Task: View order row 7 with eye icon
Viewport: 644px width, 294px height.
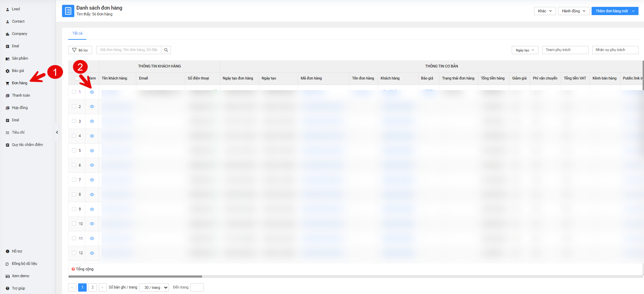Action: coord(92,180)
